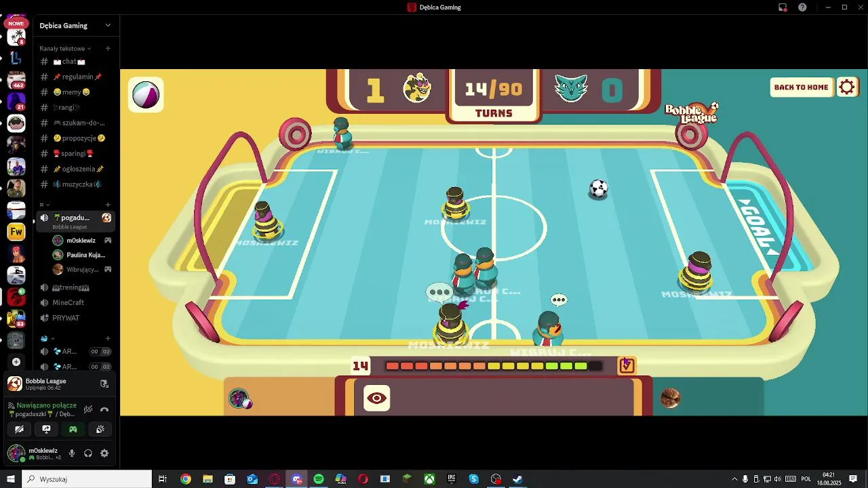Click user Paulina Kuja in the voice channel
The height and width of the screenshot is (488, 868).
coord(81,255)
